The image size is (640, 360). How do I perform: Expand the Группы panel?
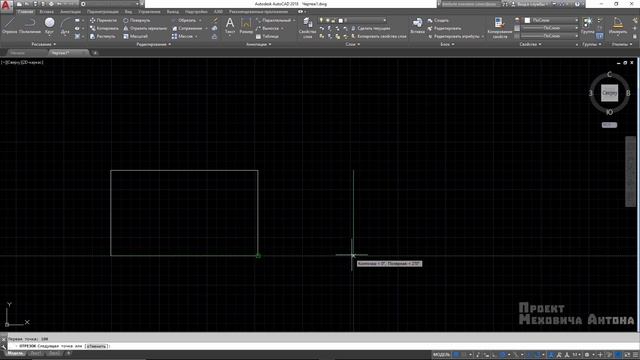pos(592,44)
